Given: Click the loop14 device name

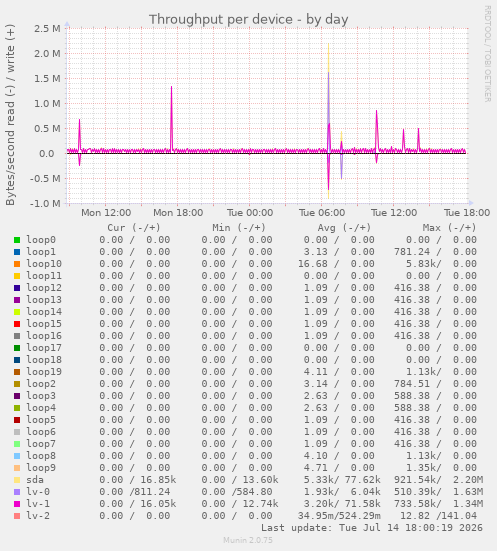Looking at the screenshot, I should tap(44, 312).
